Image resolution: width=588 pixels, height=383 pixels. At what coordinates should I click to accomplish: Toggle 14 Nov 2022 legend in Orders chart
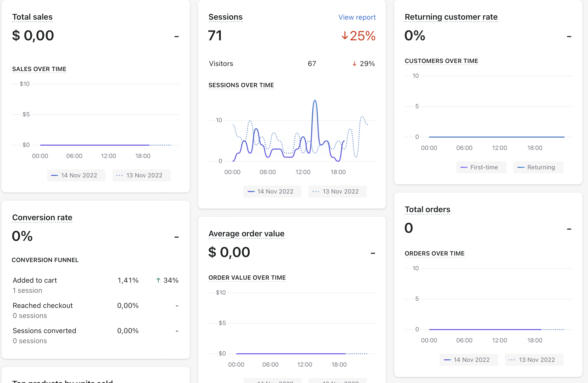point(468,360)
